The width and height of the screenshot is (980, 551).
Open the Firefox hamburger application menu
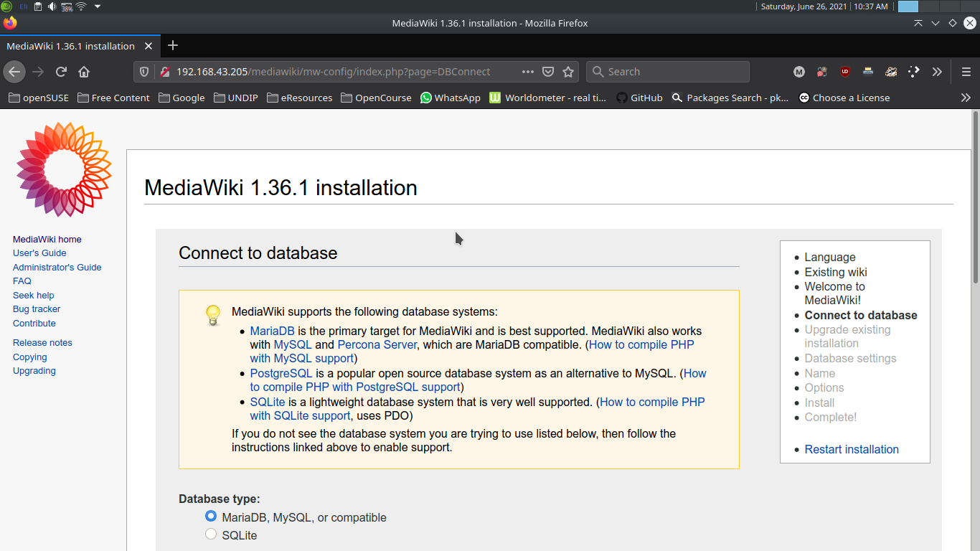pos(966,72)
